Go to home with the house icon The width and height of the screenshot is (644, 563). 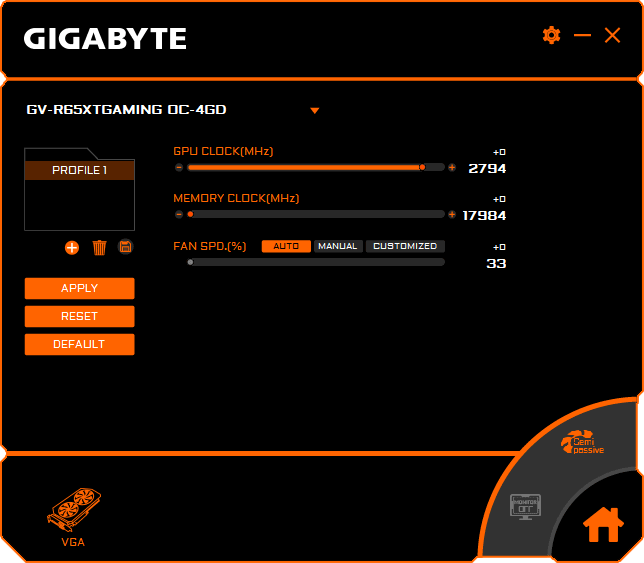pyautogui.click(x=603, y=524)
